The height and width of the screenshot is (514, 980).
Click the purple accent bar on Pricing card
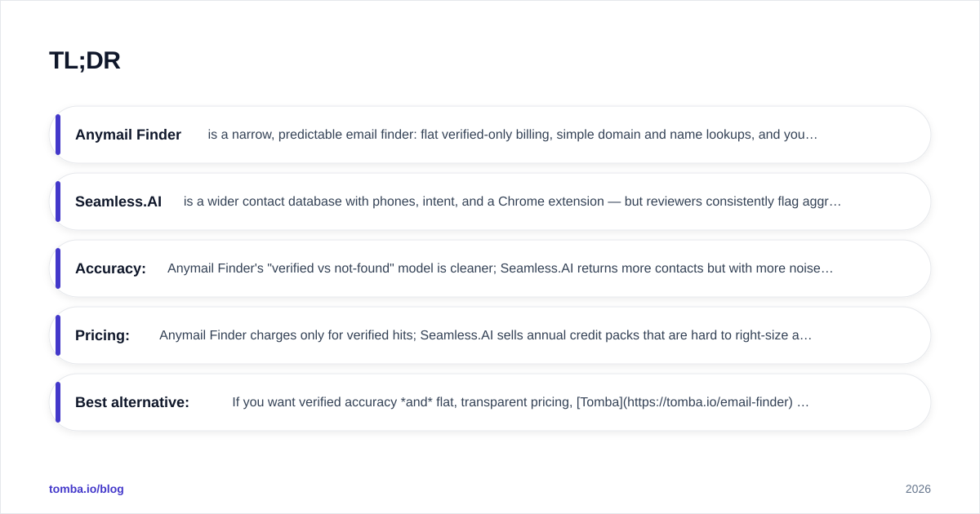pyautogui.click(x=58, y=335)
